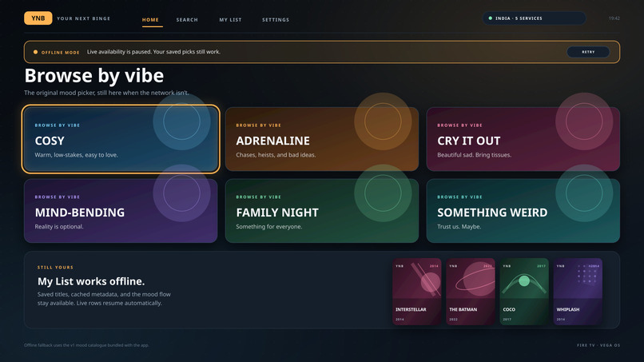644x362 pixels.
Task: Click the 'Your Next Binge' brand text
Action: 83,18
